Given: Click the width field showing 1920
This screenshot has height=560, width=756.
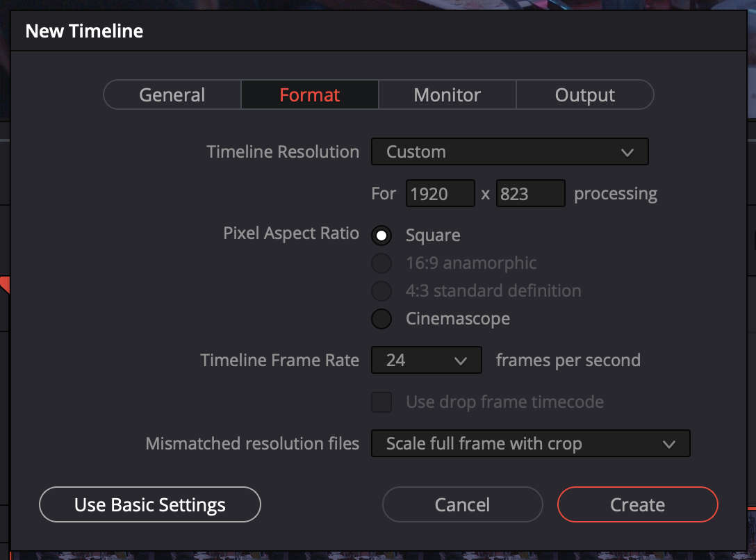Looking at the screenshot, I should [440, 194].
